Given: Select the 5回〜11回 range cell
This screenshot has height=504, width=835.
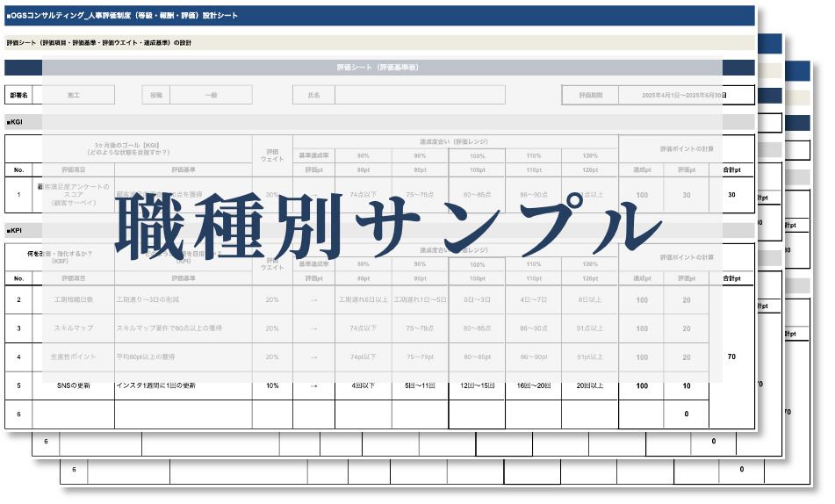Looking at the screenshot, I should pos(420,385).
